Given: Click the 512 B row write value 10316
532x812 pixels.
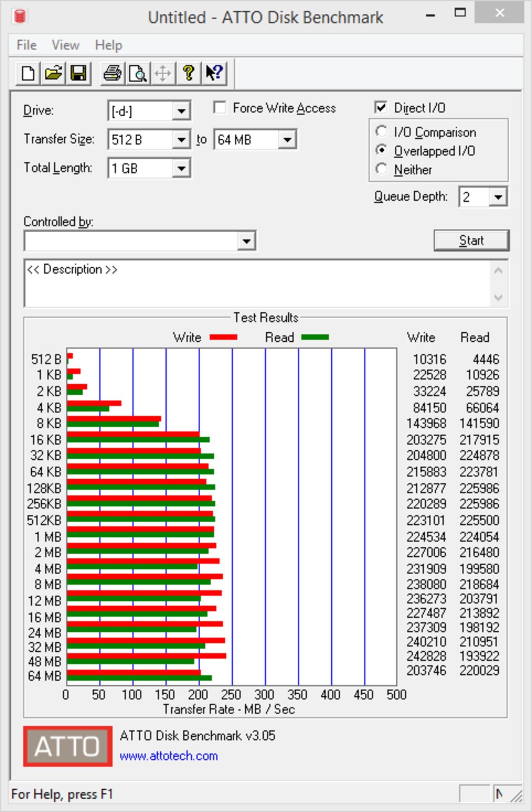Looking at the screenshot, I should pos(430,359).
